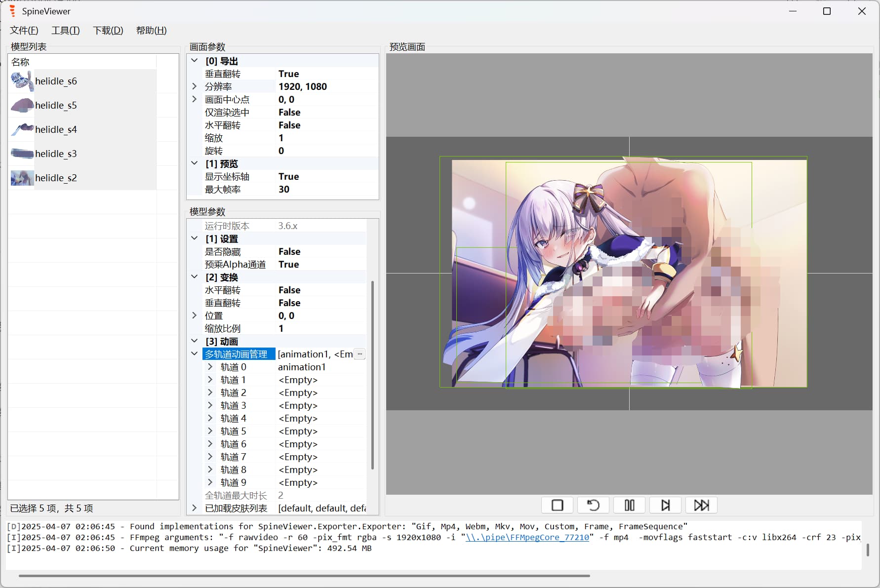Select the helidle_s6 model thumbnail
880x588 pixels.
coord(22,81)
